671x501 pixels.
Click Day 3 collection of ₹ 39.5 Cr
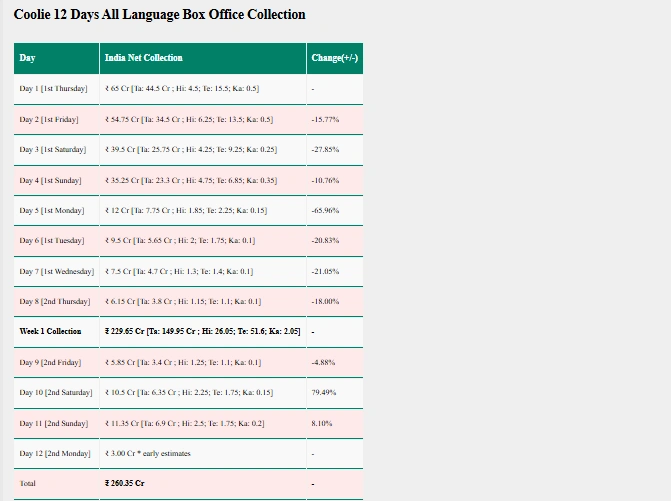190,150
